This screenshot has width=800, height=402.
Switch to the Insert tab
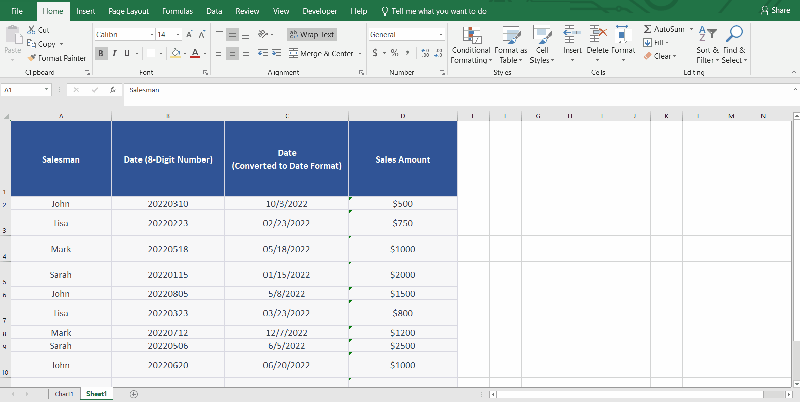coord(86,11)
